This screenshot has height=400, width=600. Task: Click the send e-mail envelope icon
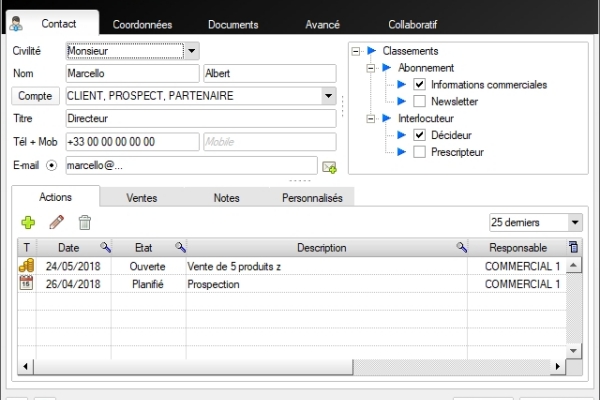coord(329,166)
